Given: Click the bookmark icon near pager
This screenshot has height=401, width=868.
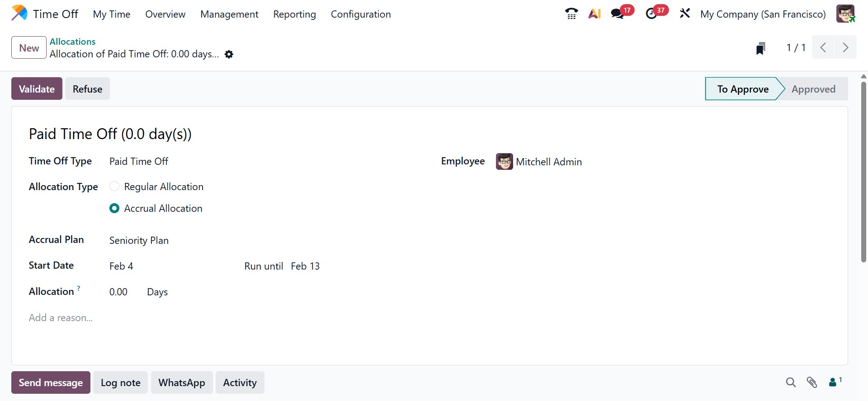Looking at the screenshot, I should click(x=761, y=48).
